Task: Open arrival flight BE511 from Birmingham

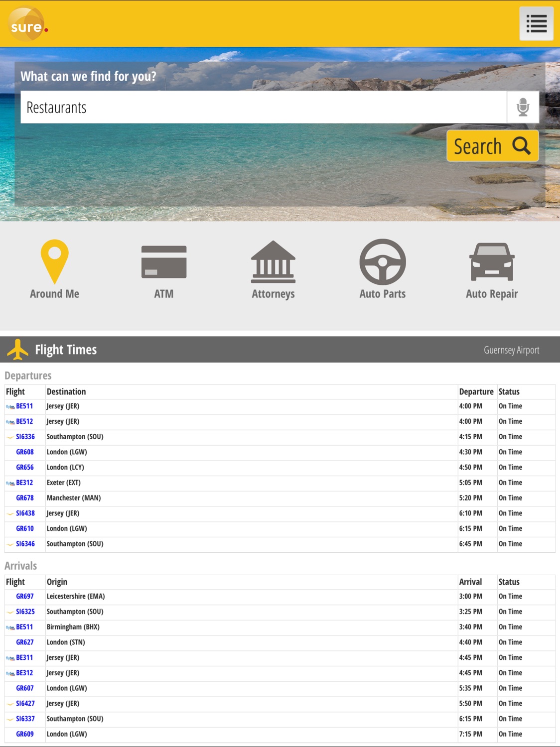Action: pos(24,627)
